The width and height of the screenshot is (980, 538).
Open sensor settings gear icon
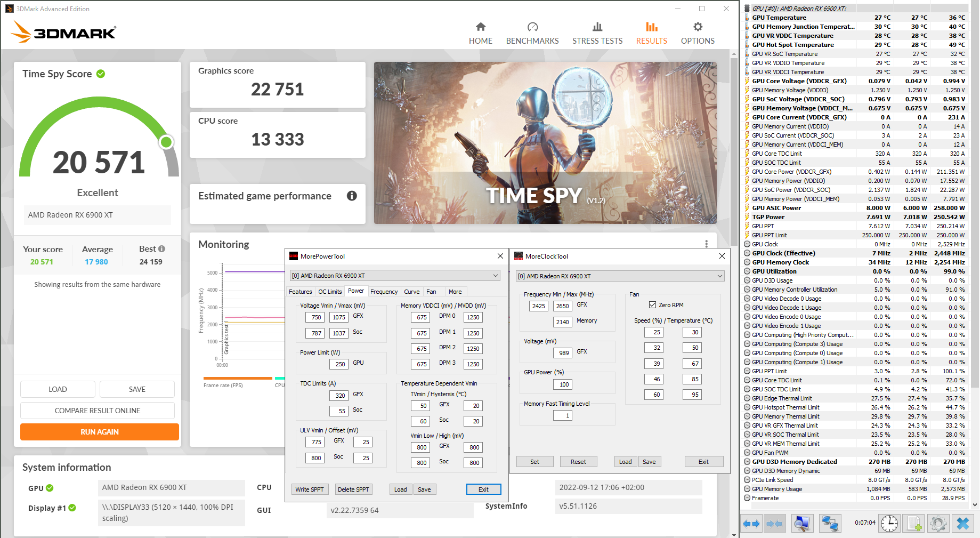coord(938,524)
